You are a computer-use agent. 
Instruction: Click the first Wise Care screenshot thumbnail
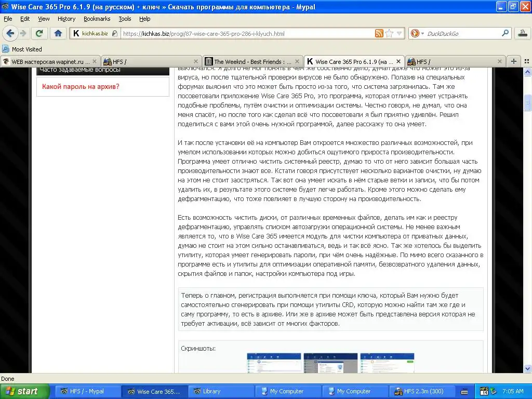(274, 363)
